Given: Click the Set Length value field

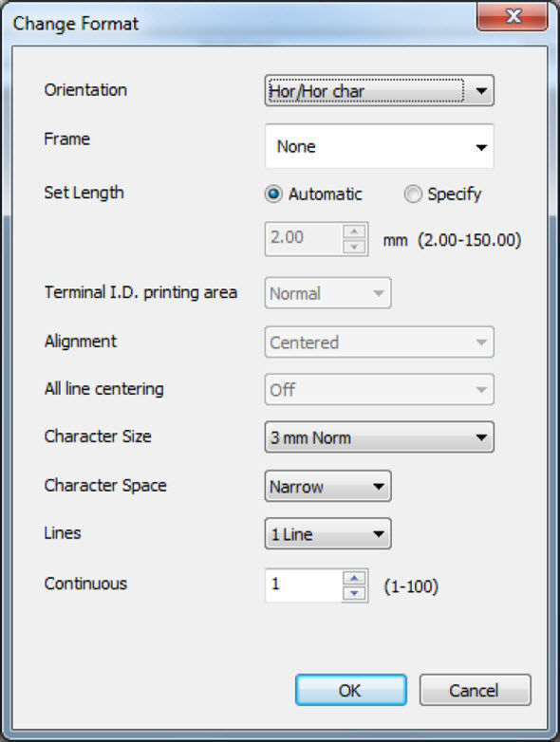Looking at the screenshot, I should coord(304,238).
